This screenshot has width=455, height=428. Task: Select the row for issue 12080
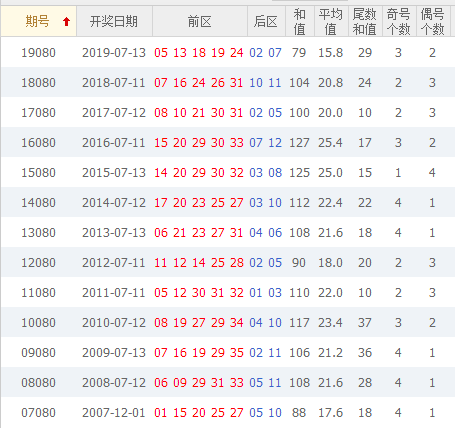tap(228, 262)
